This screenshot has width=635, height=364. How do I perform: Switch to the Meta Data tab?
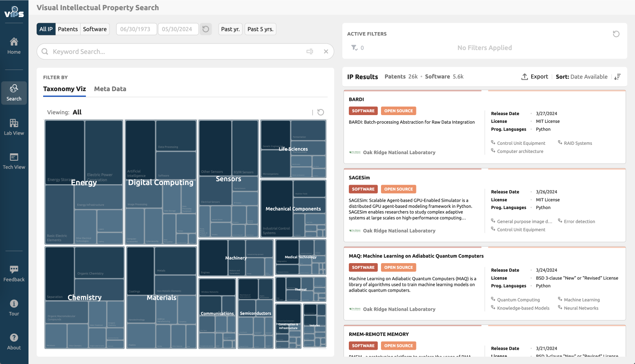pyautogui.click(x=110, y=89)
